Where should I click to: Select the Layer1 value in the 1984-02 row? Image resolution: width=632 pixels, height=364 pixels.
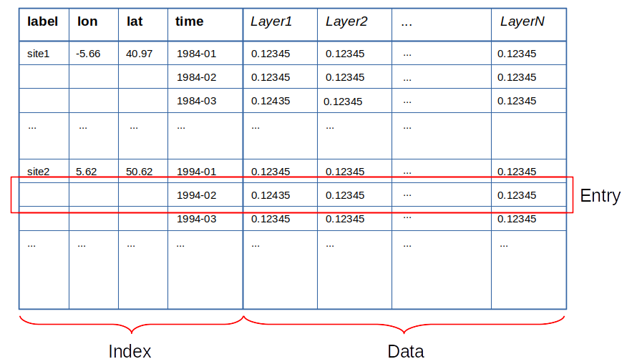[x=271, y=77]
